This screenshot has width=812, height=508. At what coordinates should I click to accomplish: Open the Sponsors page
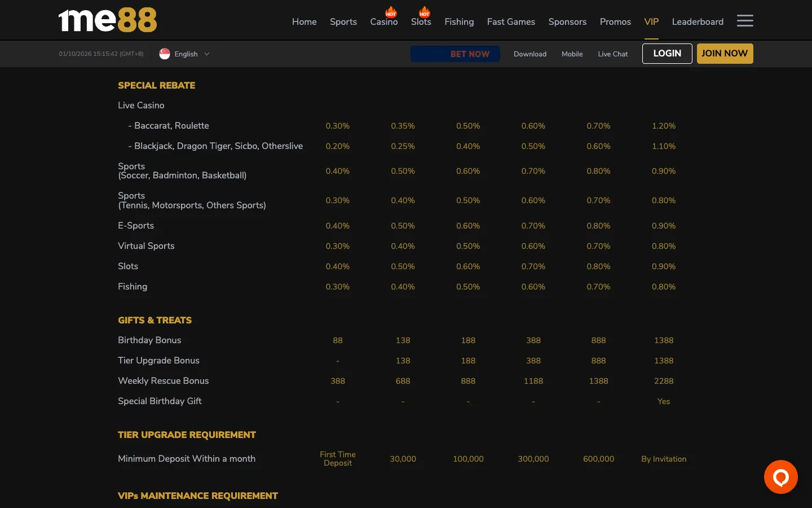[567, 21]
